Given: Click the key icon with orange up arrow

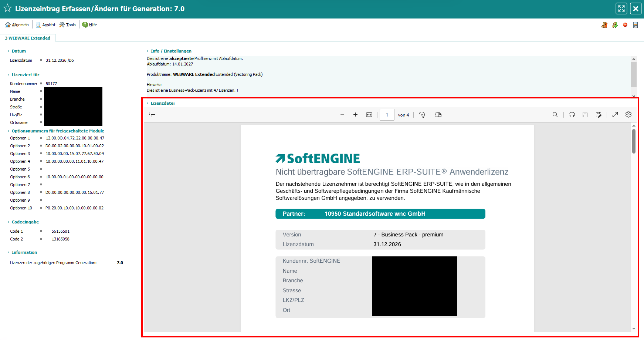Looking at the screenshot, I should (x=604, y=25).
